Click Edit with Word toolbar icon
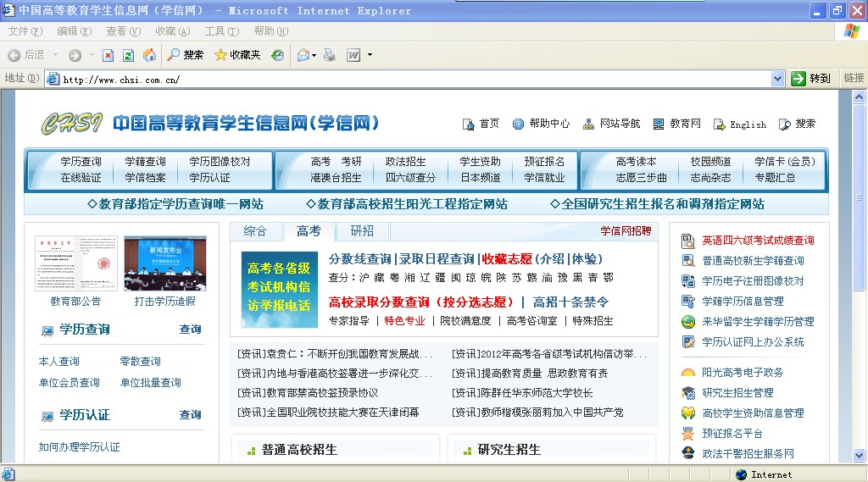The height and width of the screenshot is (482, 868). (353, 55)
